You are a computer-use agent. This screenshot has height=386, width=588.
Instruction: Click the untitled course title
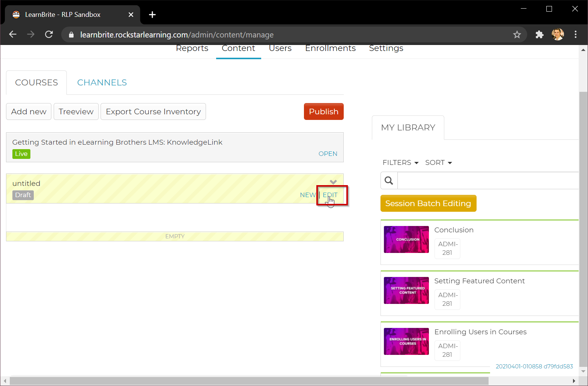(x=26, y=183)
